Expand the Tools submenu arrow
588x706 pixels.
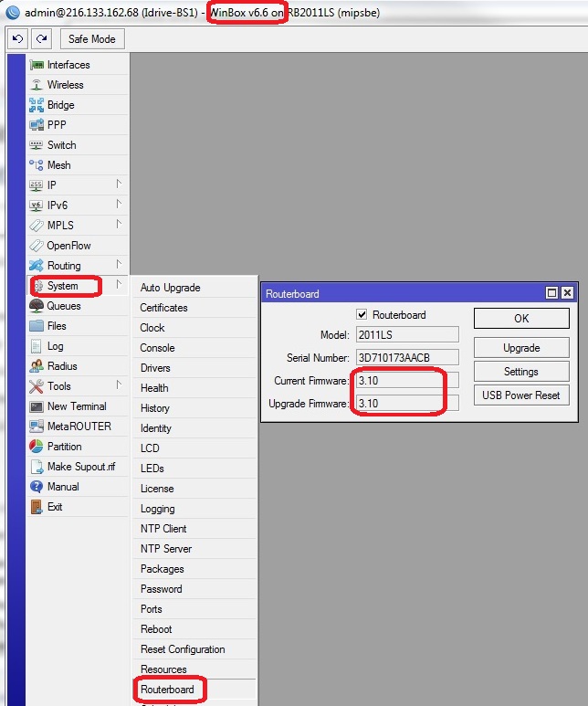pos(119,385)
